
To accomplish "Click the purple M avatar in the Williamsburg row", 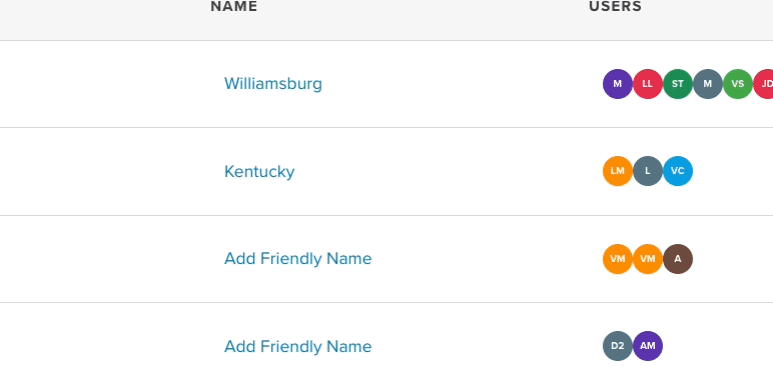I will pos(617,84).
